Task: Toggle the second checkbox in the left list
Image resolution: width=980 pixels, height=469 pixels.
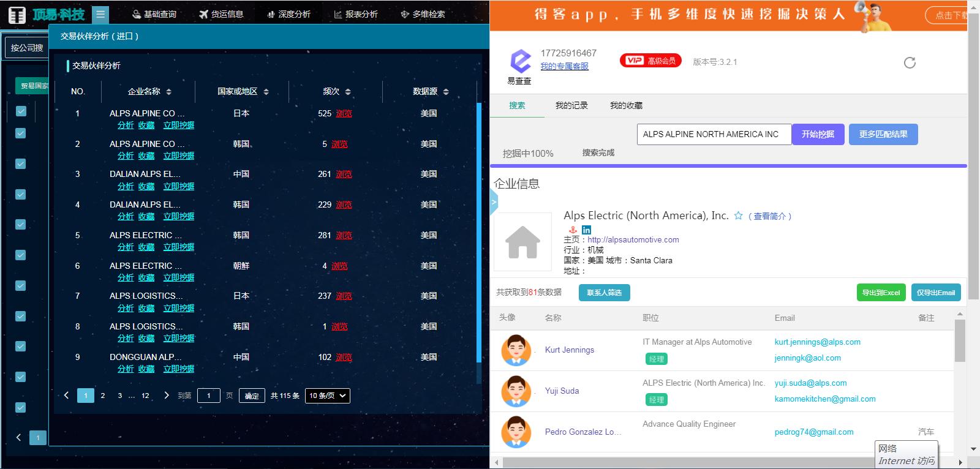Action: (21, 133)
